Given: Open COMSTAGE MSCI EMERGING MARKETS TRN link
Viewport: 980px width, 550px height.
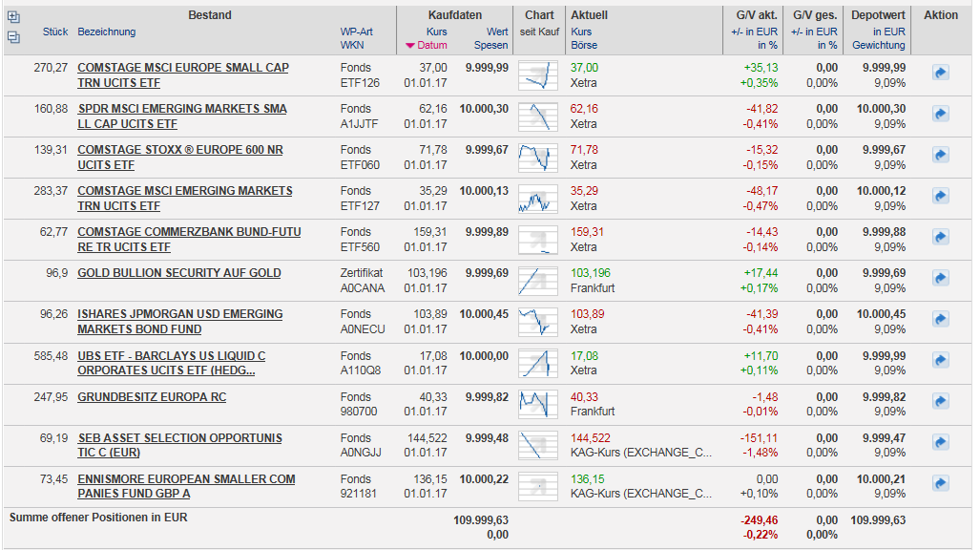Looking at the screenshot, I should (x=185, y=199).
